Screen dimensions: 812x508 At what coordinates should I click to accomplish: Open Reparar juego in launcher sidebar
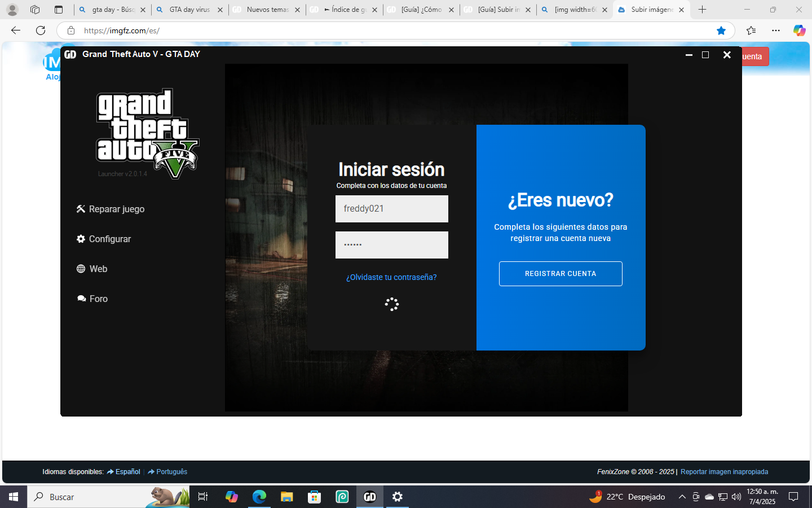click(x=111, y=209)
